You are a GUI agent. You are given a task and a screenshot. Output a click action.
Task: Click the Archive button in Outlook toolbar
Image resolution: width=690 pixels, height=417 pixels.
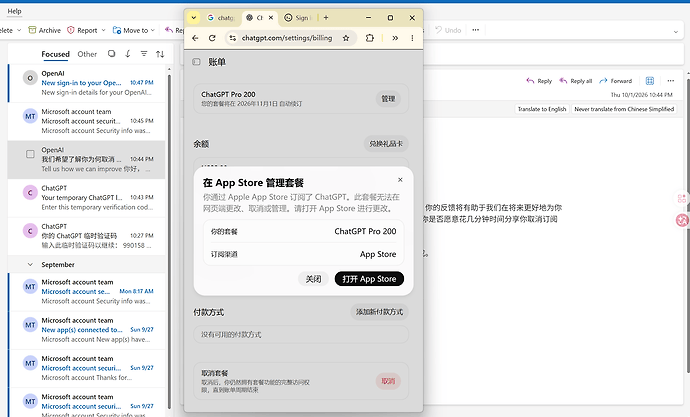(44, 30)
